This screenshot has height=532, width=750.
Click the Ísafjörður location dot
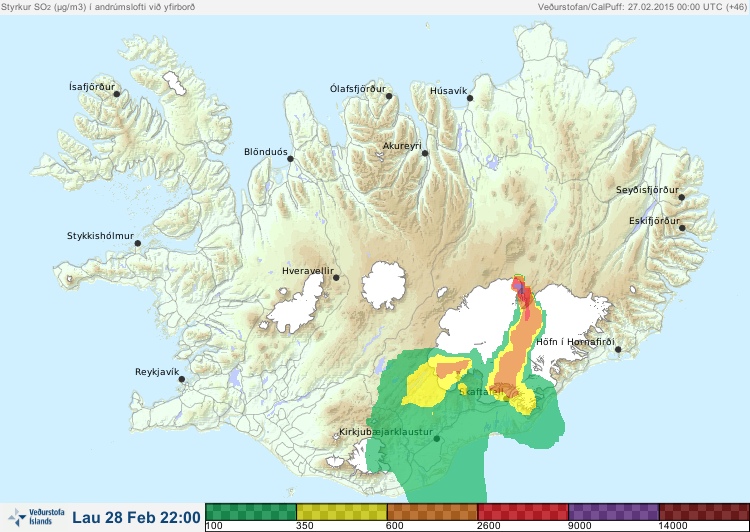pyautogui.click(x=116, y=94)
